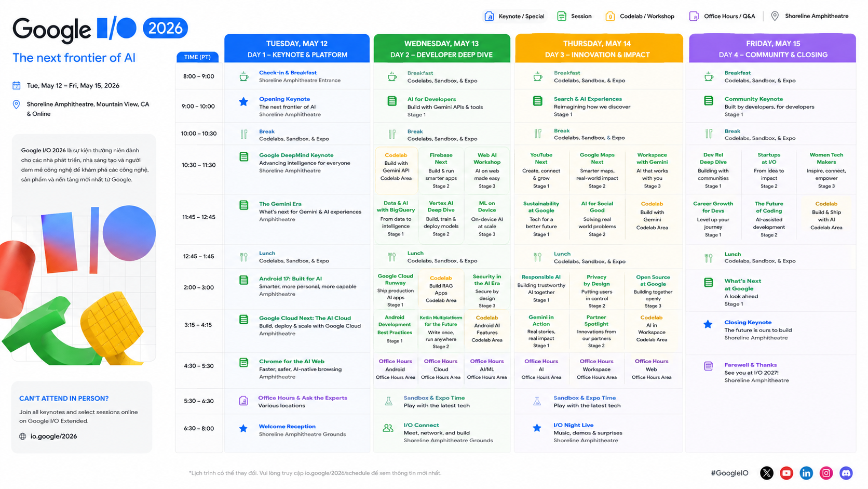The height and width of the screenshot is (489, 868).
Task: Click the break icon for Thursday Break
Action: pyautogui.click(x=538, y=134)
